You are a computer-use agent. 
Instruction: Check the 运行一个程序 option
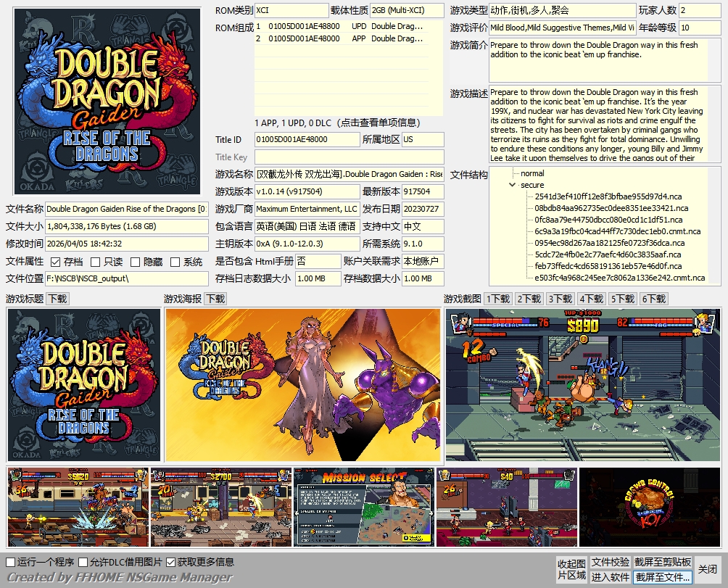tap(11, 562)
